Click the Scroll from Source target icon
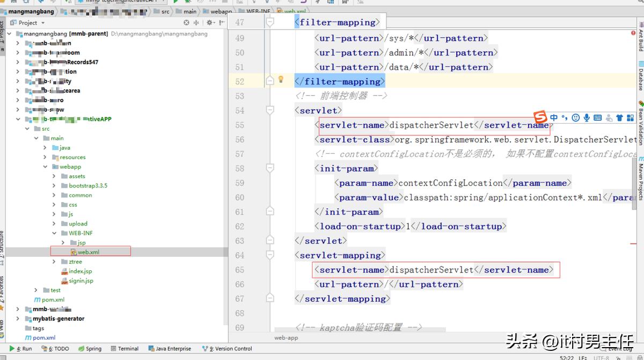The image size is (644, 360). [186, 23]
